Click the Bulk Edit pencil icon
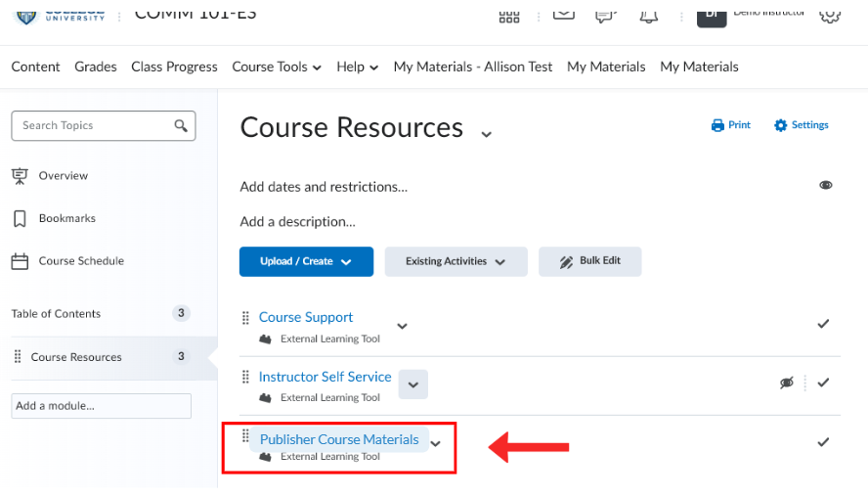This screenshot has height=497, width=868. pyautogui.click(x=566, y=262)
